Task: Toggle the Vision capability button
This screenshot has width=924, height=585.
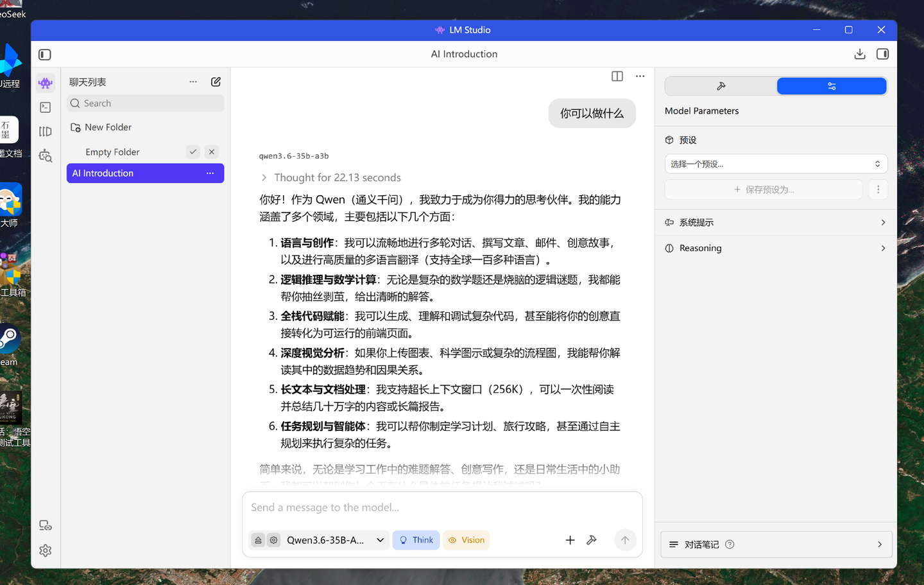Action: (466, 540)
